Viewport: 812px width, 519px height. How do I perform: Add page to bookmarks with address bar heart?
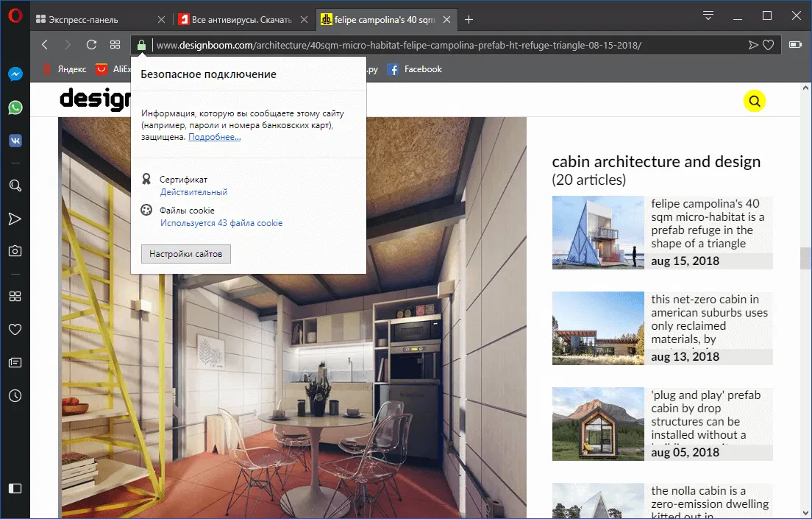coord(769,45)
